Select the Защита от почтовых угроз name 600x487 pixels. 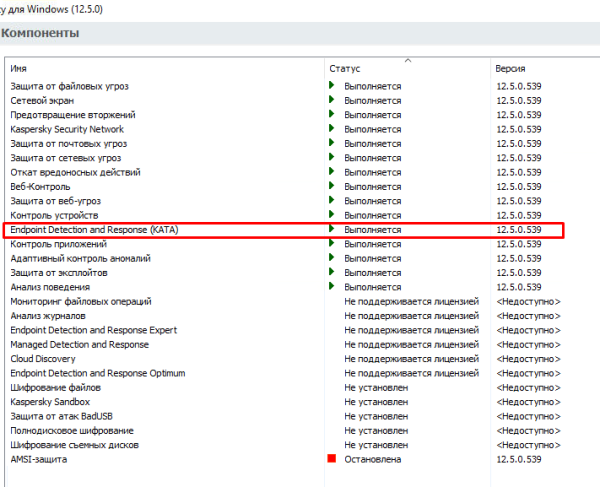point(68,144)
